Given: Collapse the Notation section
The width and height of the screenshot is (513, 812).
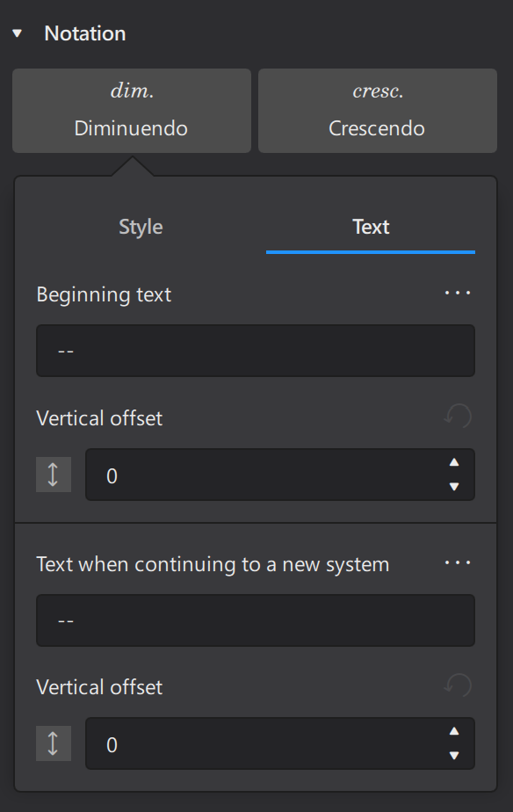Looking at the screenshot, I should (x=16, y=33).
